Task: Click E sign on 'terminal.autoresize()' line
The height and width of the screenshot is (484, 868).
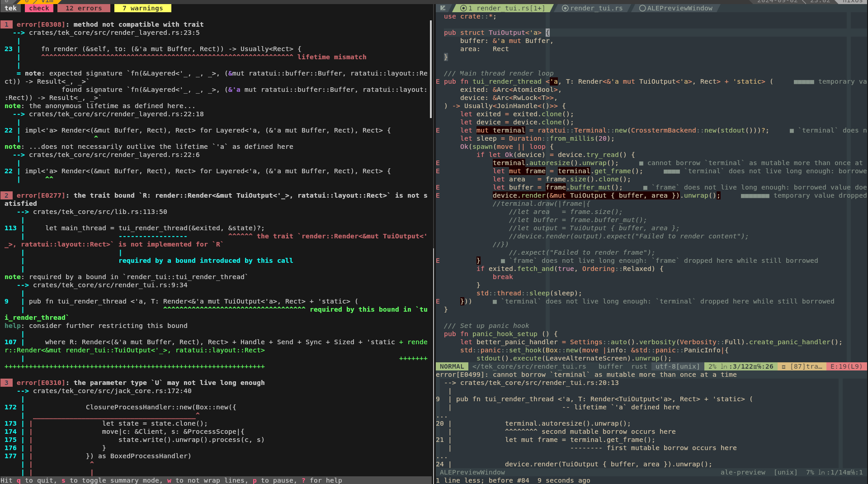Action: pyautogui.click(x=438, y=163)
